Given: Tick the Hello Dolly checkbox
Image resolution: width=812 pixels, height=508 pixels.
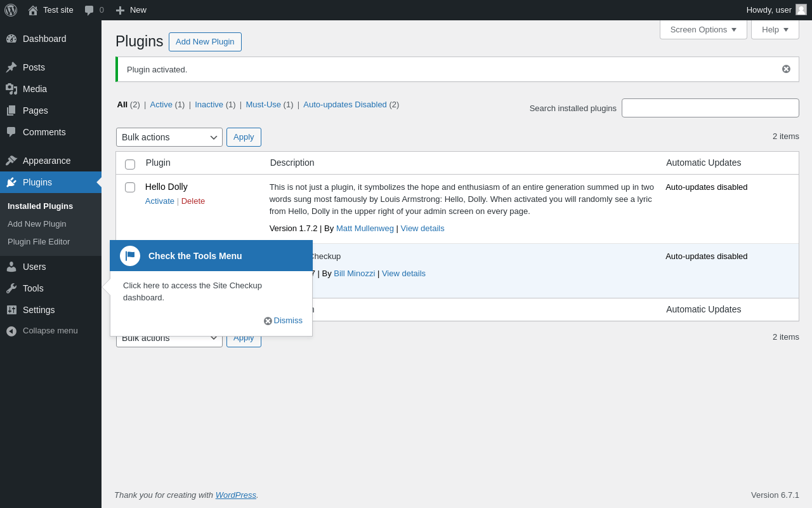Looking at the screenshot, I should tap(130, 187).
